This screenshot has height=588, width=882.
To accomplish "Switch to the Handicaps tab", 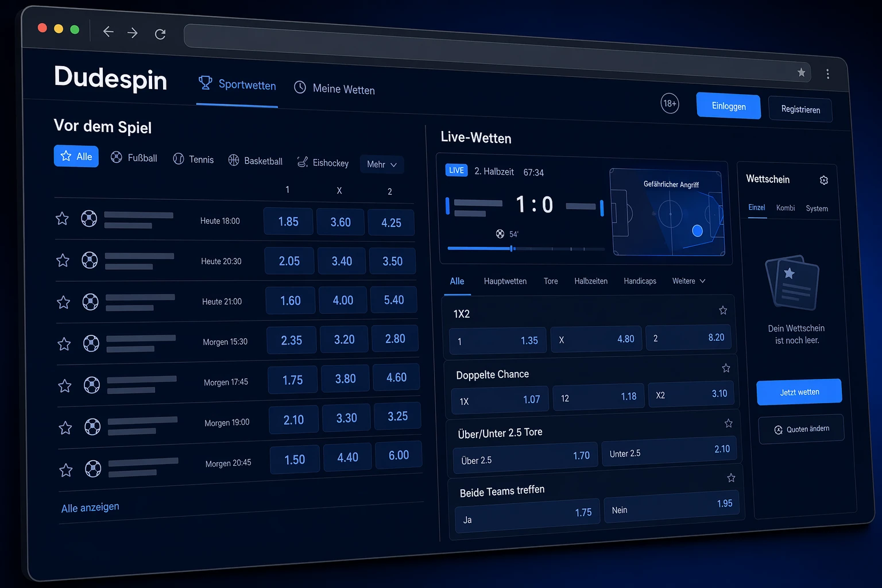I will tap(640, 281).
